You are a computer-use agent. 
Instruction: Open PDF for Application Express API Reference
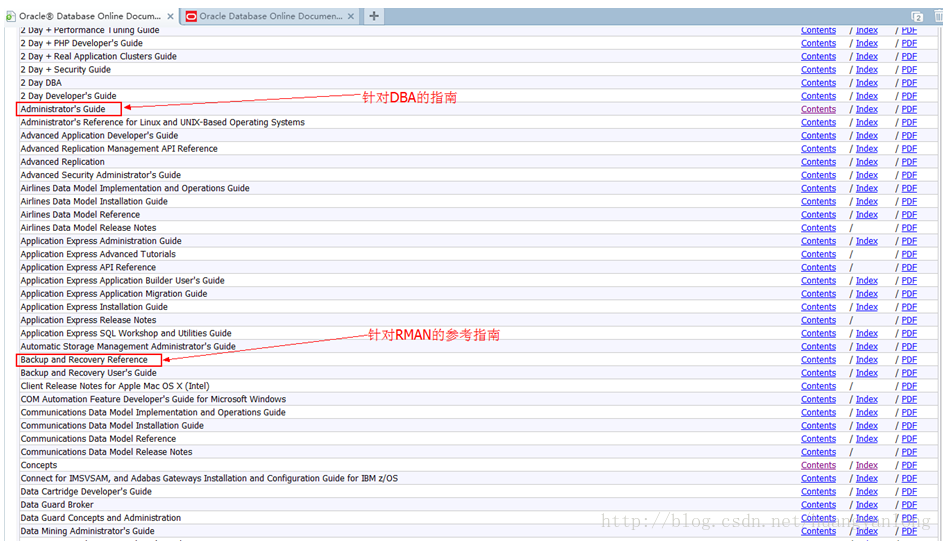pos(909,267)
